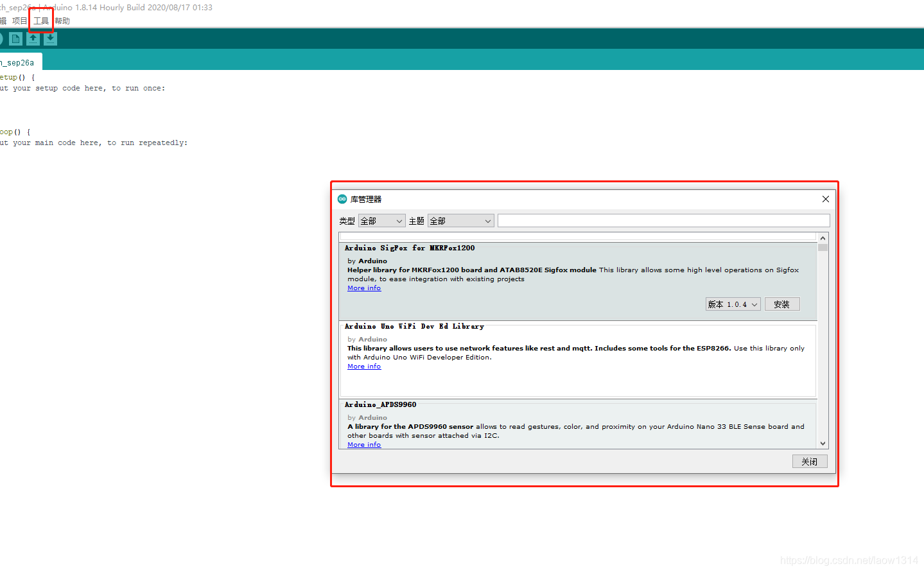Open More info link for SigFox library
924x572 pixels.
[364, 288]
